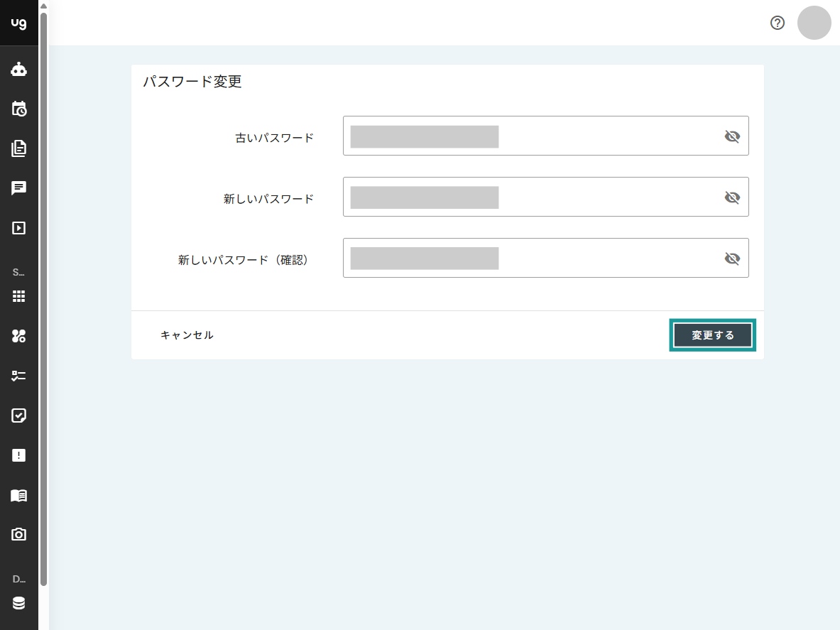
Task: Open the task checklist icon in the sidebar
Action: (18, 376)
